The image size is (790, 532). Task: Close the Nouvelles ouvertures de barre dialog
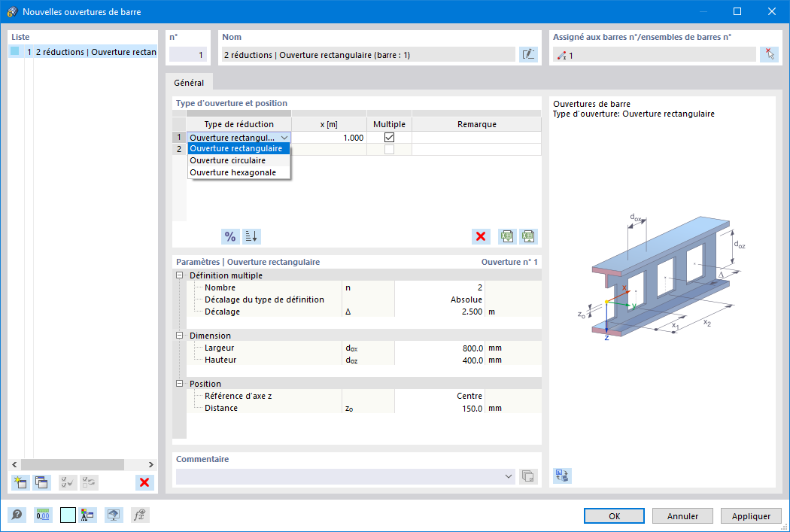[771, 11]
